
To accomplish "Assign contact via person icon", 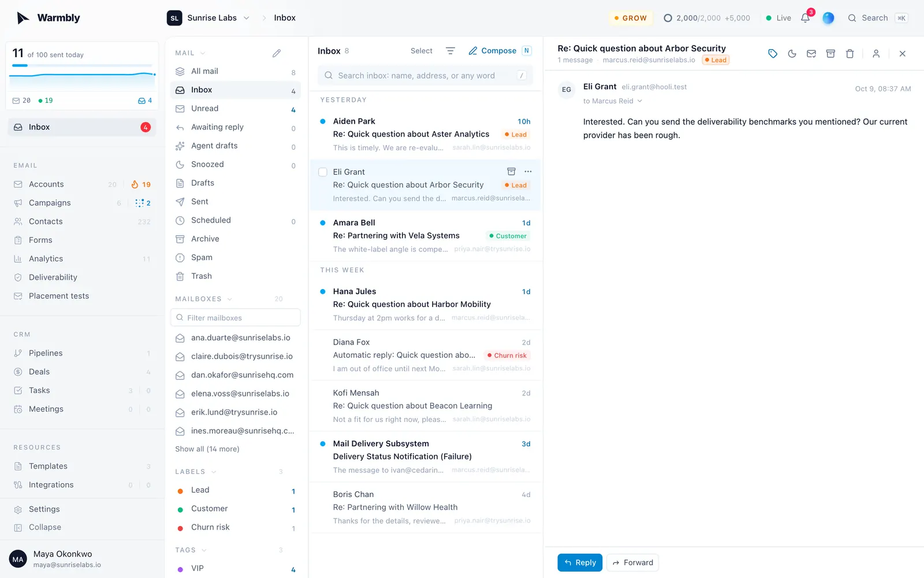I will pyautogui.click(x=876, y=54).
